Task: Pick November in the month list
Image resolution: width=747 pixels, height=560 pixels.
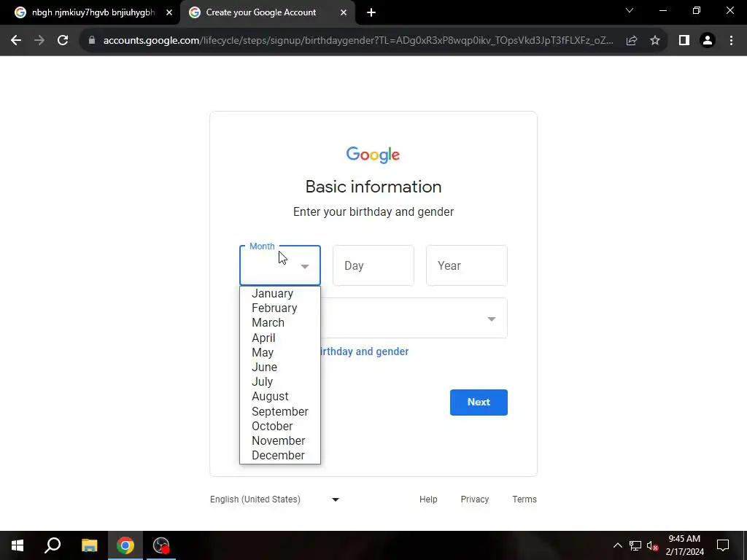Action: (280, 441)
